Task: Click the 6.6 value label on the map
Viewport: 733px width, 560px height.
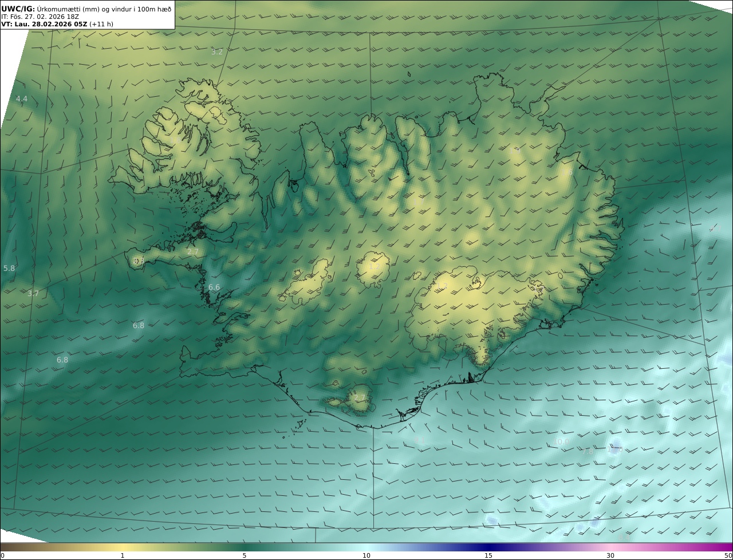Action: click(x=214, y=287)
